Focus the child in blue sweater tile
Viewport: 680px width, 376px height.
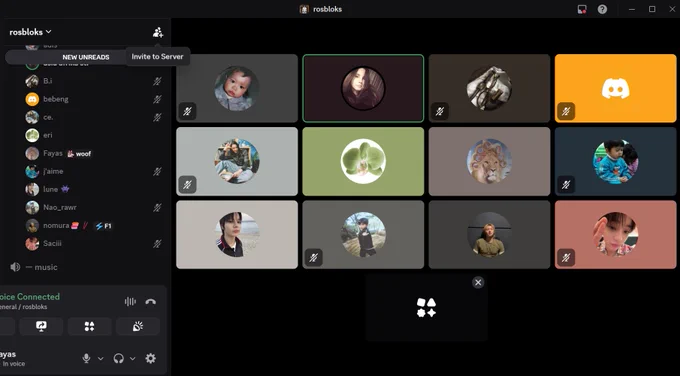615,161
